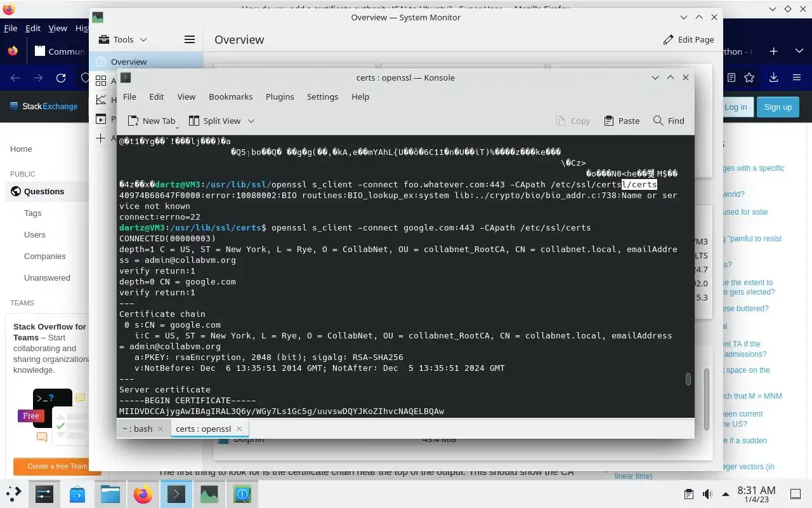Show hidden system tray icons arrow
The height and width of the screenshot is (508, 812).
coord(725,493)
